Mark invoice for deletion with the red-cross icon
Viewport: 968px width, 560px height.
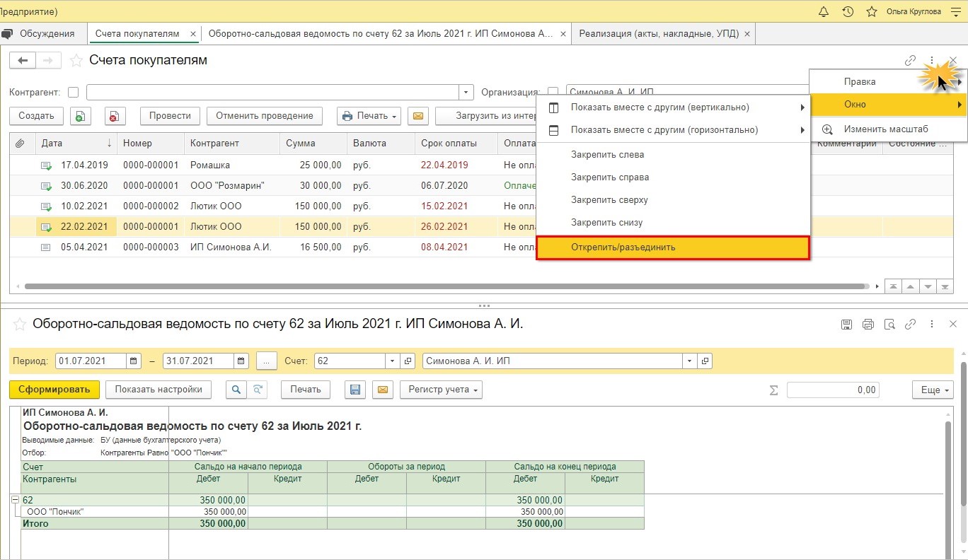coord(115,116)
